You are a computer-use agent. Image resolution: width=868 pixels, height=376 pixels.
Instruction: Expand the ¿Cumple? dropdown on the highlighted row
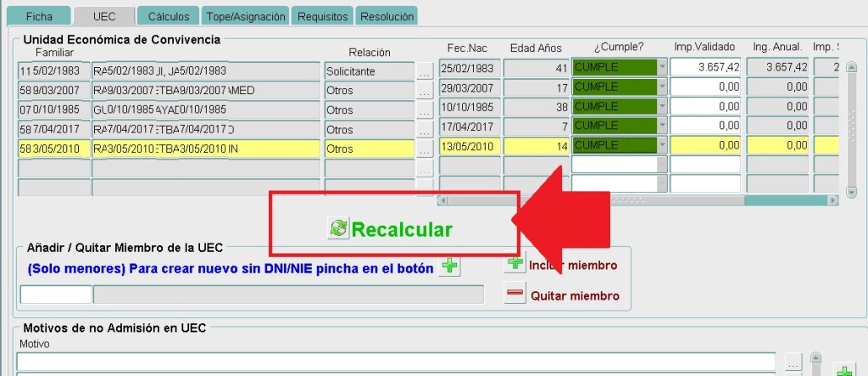[x=662, y=145]
